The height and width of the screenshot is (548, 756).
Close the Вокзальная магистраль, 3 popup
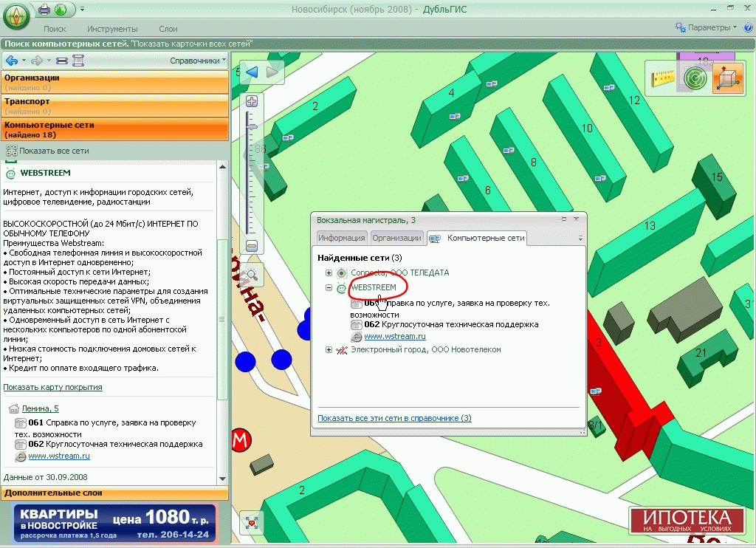coord(576,219)
